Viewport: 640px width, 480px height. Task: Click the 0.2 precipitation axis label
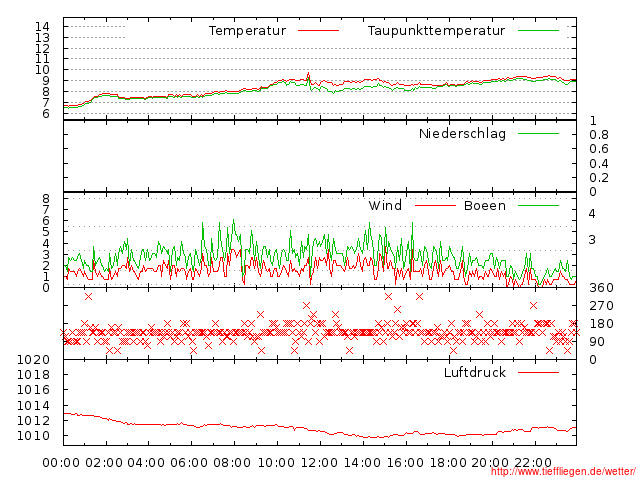pyautogui.click(x=599, y=178)
